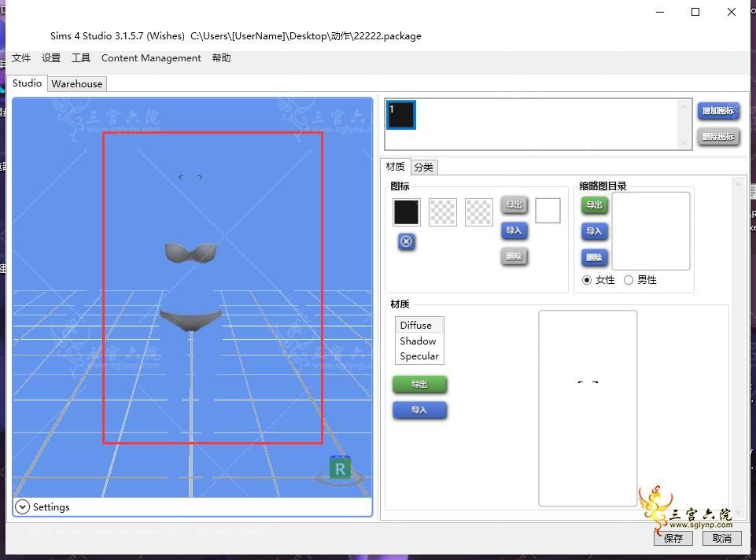Click the bikini top model in viewport

pos(190,252)
